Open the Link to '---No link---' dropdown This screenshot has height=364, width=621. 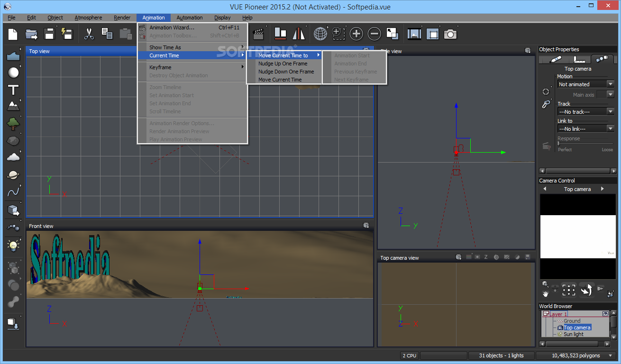pyautogui.click(x=586, y=128)
